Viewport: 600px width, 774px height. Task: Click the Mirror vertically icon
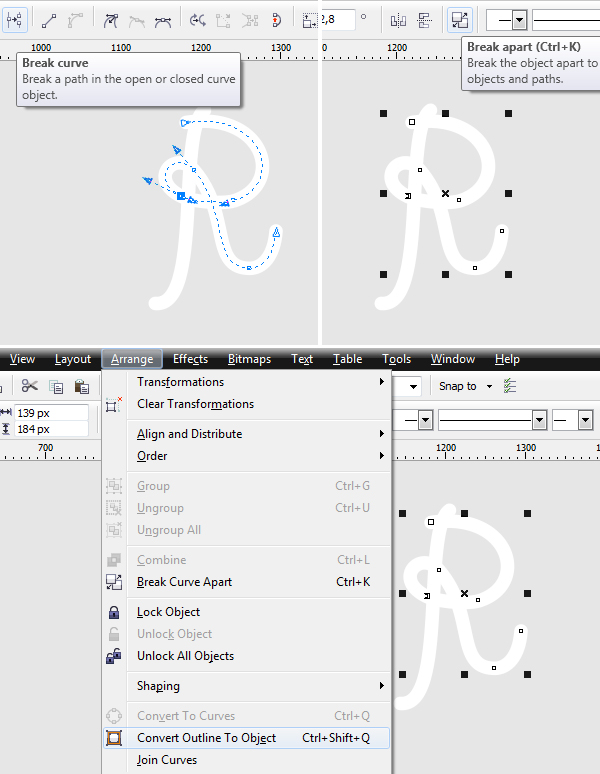pos(424,21)
